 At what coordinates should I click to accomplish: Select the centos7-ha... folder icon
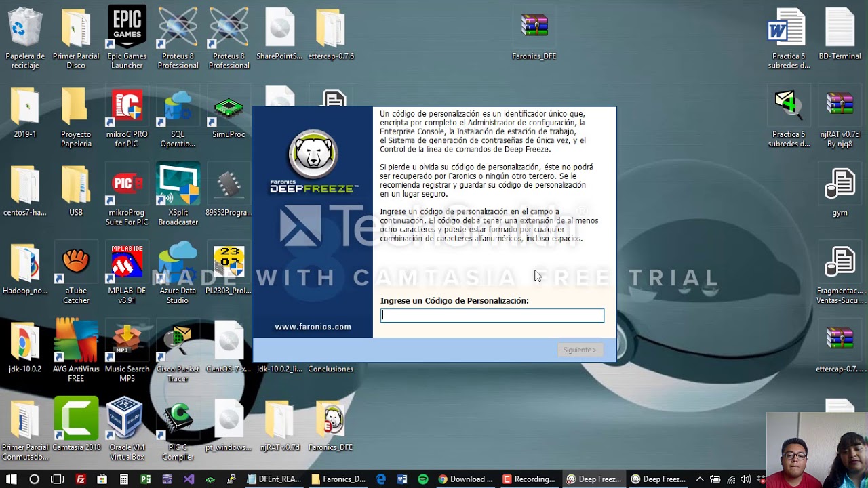[x=25, y=190]
